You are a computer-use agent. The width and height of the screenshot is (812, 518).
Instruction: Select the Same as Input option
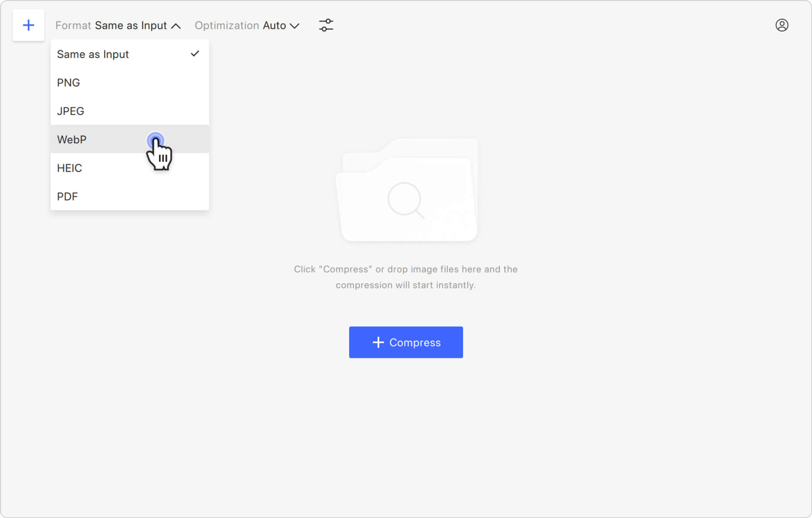pyautogui.click(x=93, y=54)
